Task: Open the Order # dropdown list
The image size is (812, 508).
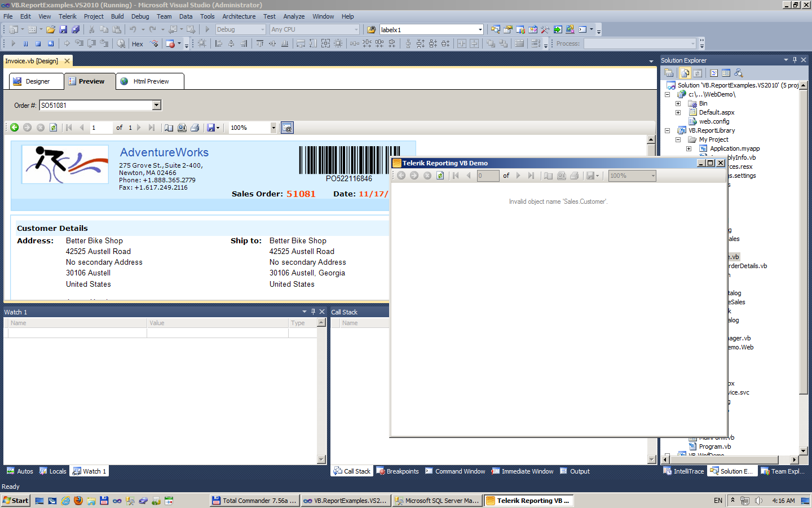Action: click(x=157, y=105)
